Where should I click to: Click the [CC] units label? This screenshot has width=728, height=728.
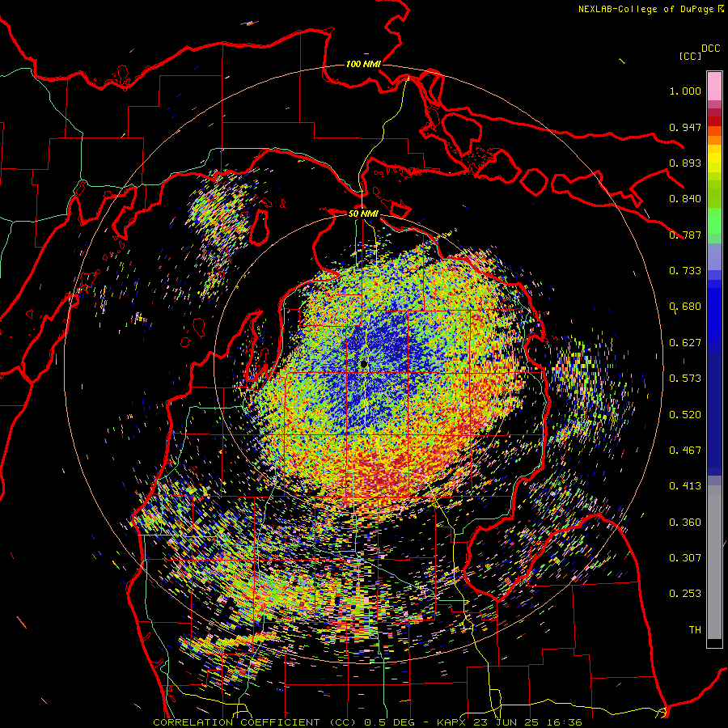point(691,56)
